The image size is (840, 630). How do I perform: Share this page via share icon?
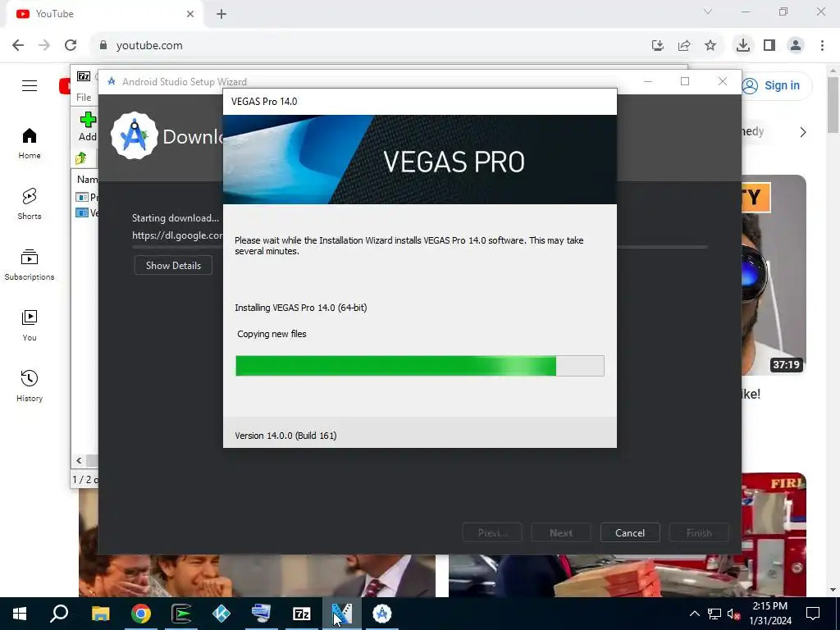coord(684,45)
